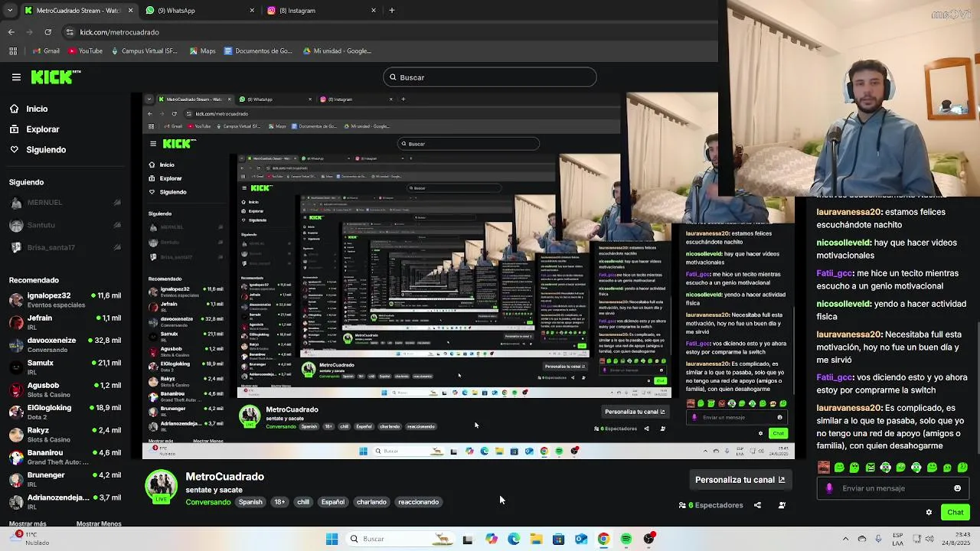The height and width of the screenshot is (551, 980).
Task: Open a new browser tab
Action: 392,11
